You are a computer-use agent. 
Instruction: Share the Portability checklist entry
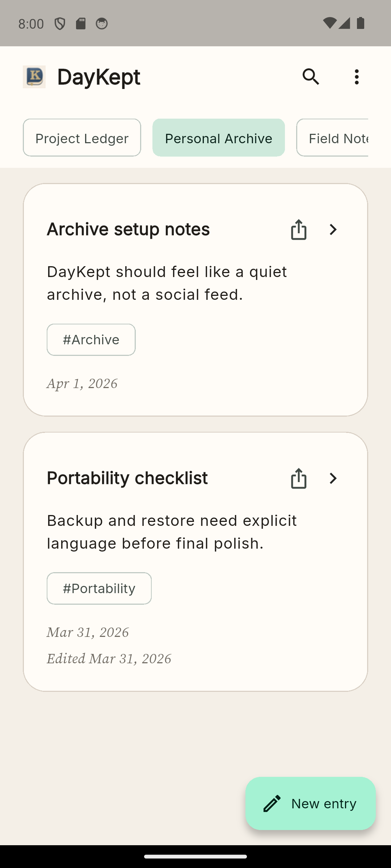pos(298,478)
